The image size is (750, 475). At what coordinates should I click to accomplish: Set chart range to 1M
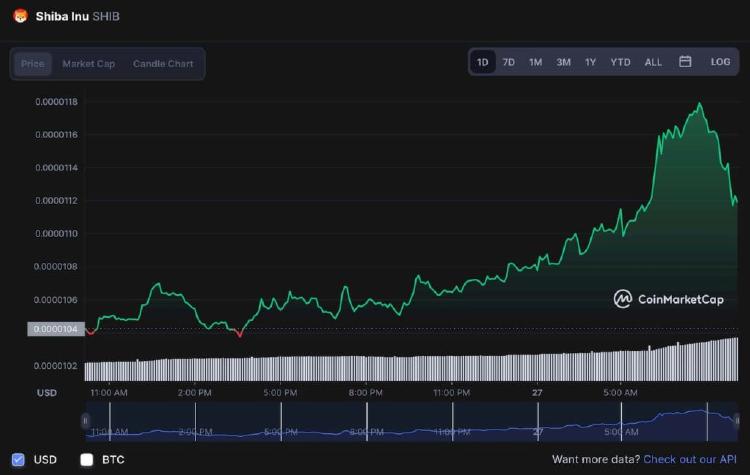pos(536,62)
